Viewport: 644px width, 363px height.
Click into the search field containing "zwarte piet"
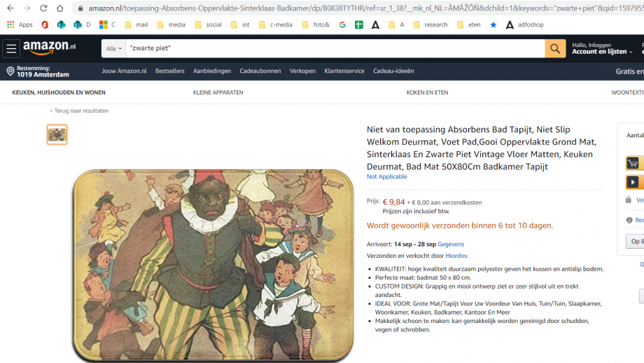click(x=335, y=48)
